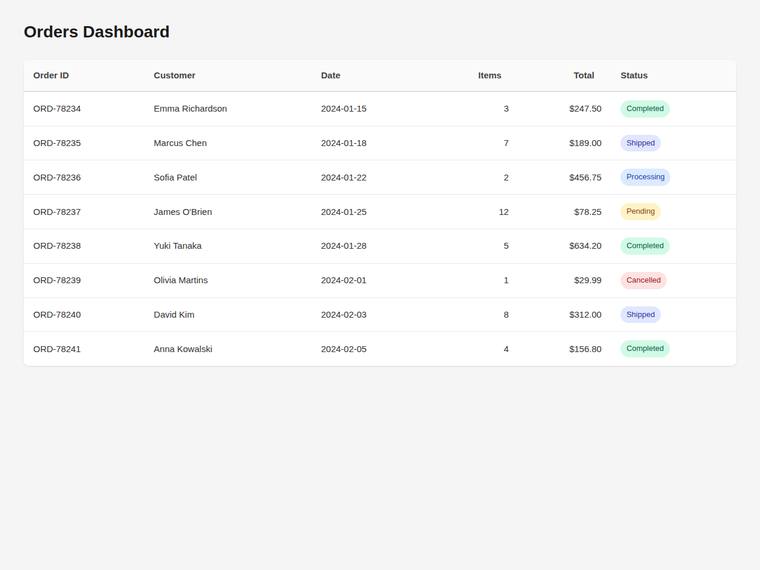Click the date 2024-01-18

[x=344, y=143]
